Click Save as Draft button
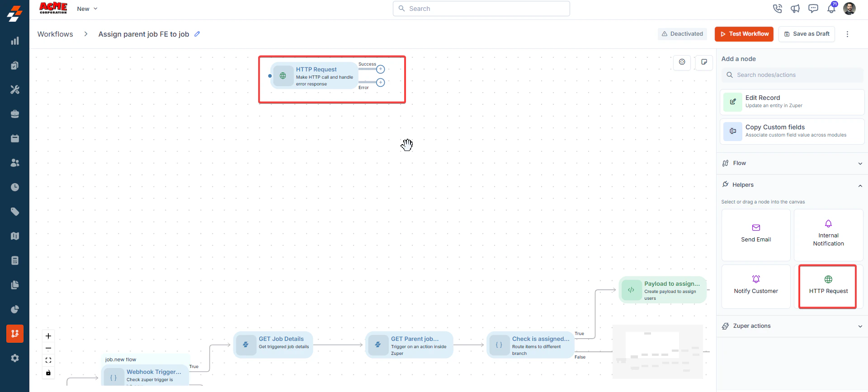 coord(807,34)
